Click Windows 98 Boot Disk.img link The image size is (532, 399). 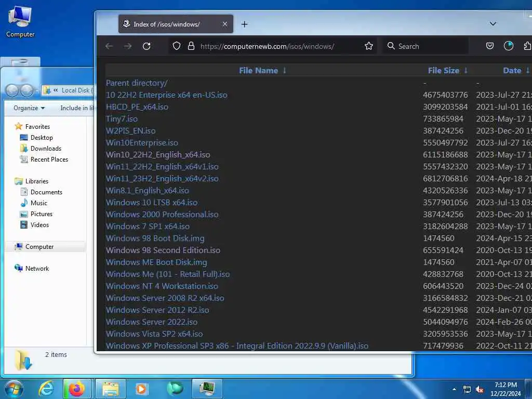tap(155, 238)
